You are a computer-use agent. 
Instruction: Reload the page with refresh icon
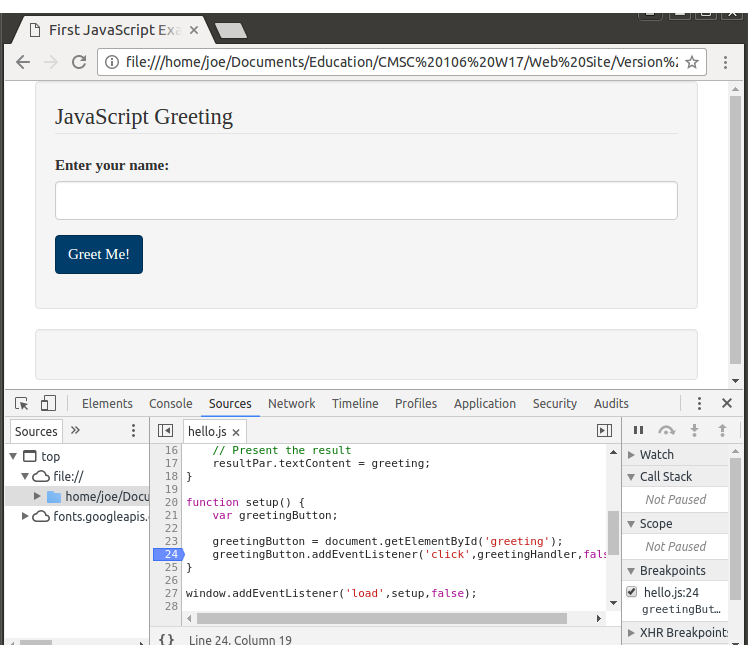click(x=79, y=62)
